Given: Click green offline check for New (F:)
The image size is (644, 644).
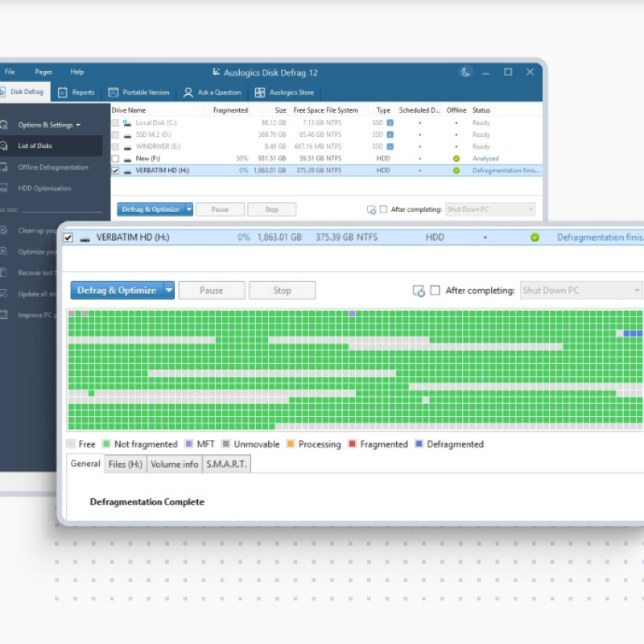Looking at the screenshot, I should [x=456, y=159].
